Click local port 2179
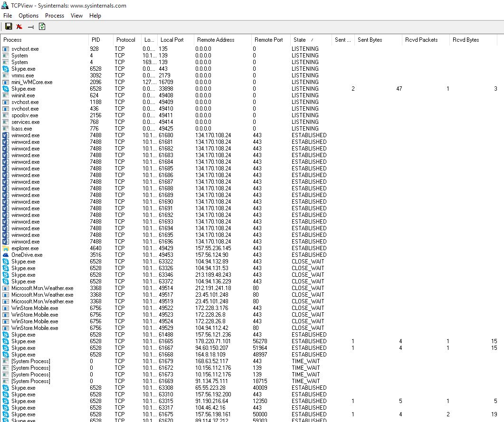The image size is (504, 422). (x=164, y=75)
